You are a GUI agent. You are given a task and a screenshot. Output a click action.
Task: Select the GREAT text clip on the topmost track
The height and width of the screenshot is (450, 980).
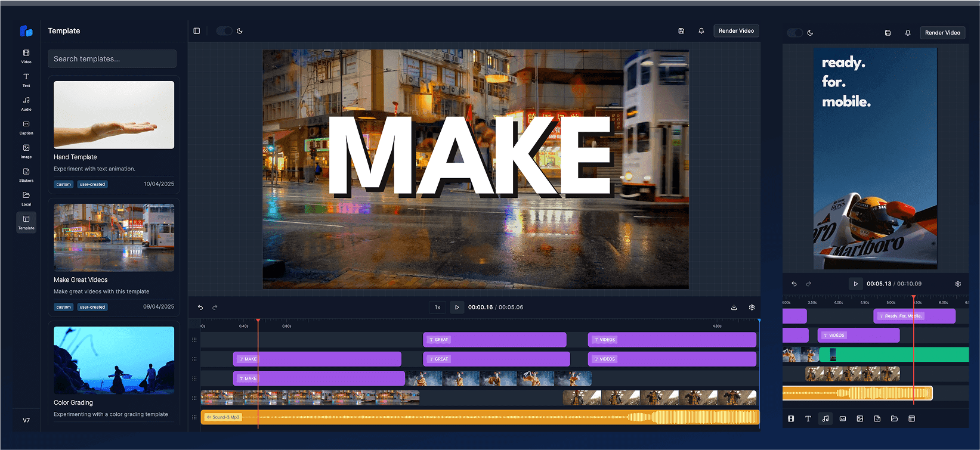click(494, 340)
